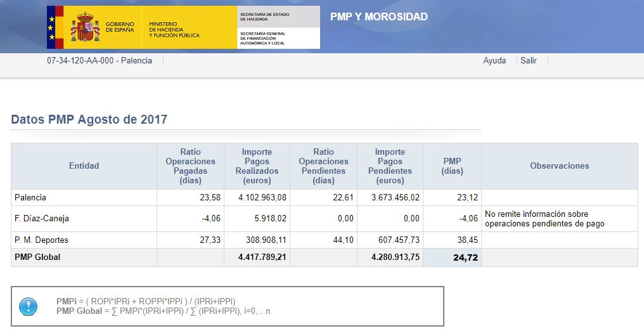
Task: Click the Entidad column header
Action: click(x=84, y=166)
